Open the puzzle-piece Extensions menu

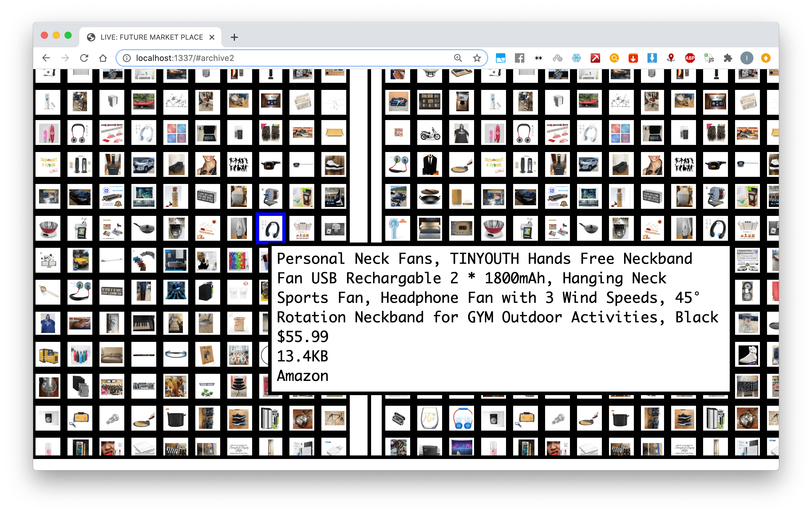(728, 58)
